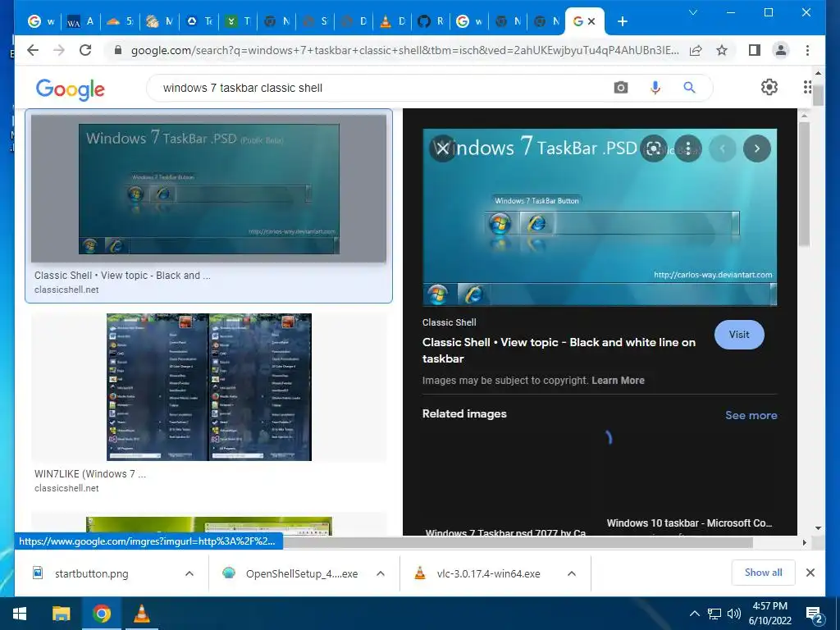Image resolution: width=840 pixels, height=630 pixels.
Task: Click See more related images
Action: pyautogui.click(x=751, y=415)
